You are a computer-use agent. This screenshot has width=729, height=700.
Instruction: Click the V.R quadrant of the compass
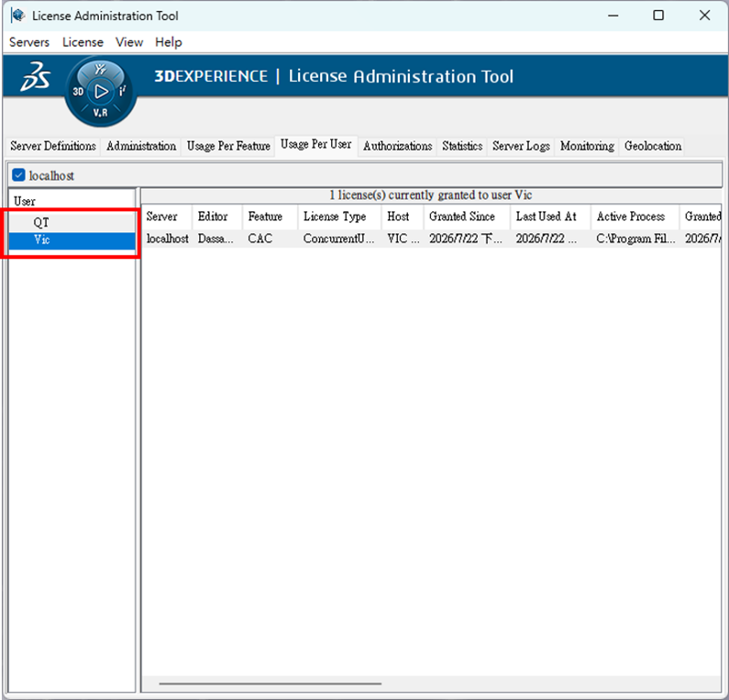click(x=101, y=113)
